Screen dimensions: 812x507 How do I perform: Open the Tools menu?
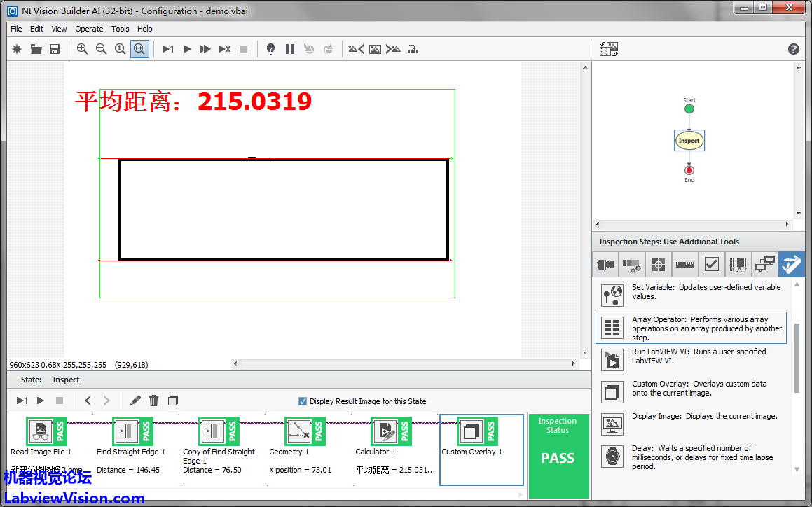coord(121,29)
